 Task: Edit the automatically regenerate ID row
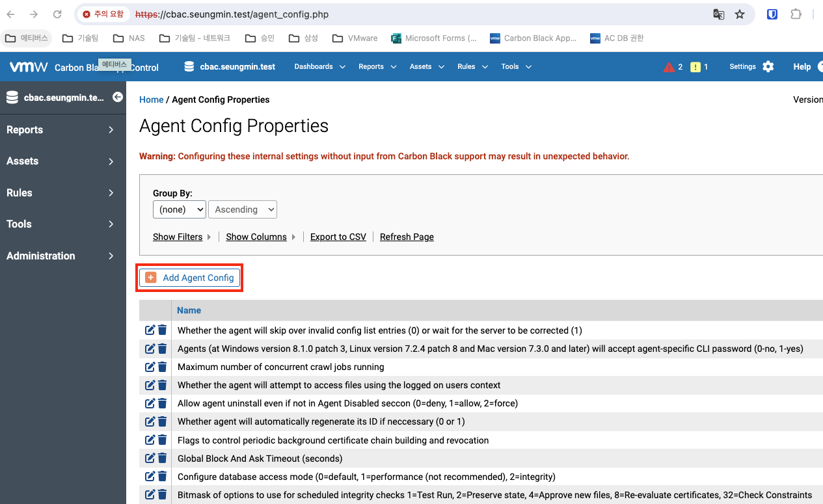point(150,421)
